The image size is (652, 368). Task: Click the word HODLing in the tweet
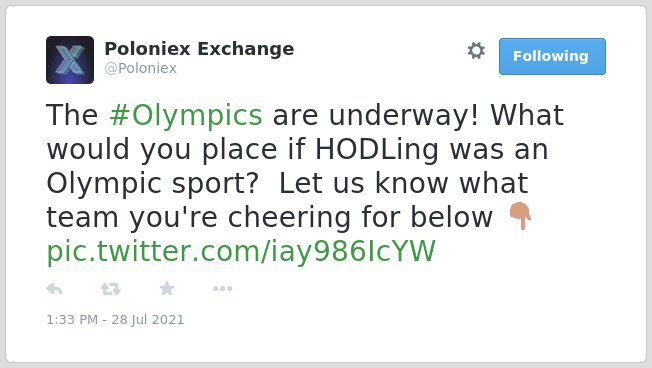pyautogui.click(x=377, y=149)
